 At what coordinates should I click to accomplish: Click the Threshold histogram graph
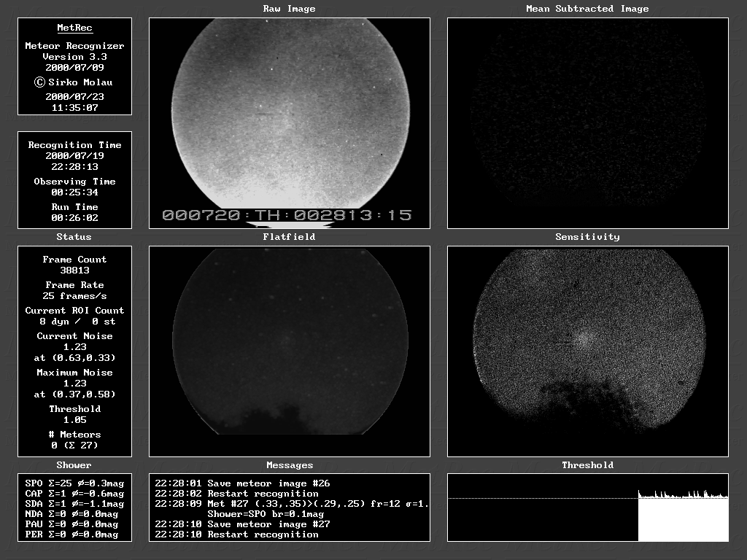pos(587,507)
